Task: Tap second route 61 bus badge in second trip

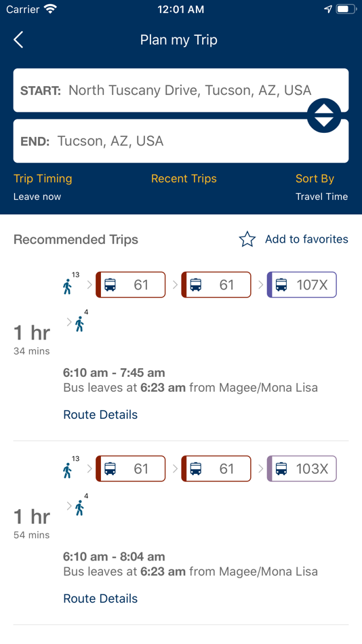Action: tap(216, 468)
